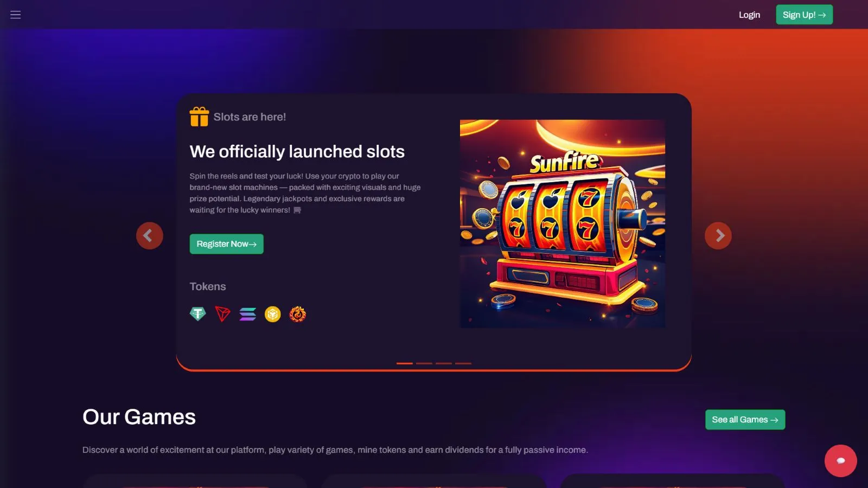Click the BNB token icon
The width and height of the screenshot is (868, 488).
tap(272, 314)
